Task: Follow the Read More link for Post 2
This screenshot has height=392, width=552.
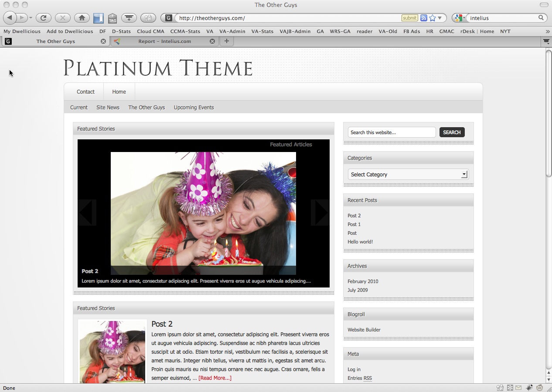Action: tap(215, 378)
